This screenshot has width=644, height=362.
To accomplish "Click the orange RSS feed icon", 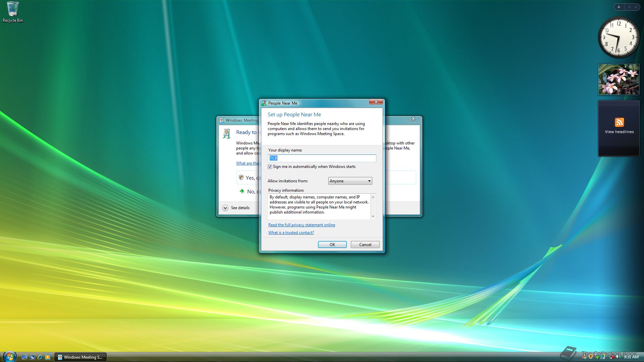I will click(x=619, y=122).
